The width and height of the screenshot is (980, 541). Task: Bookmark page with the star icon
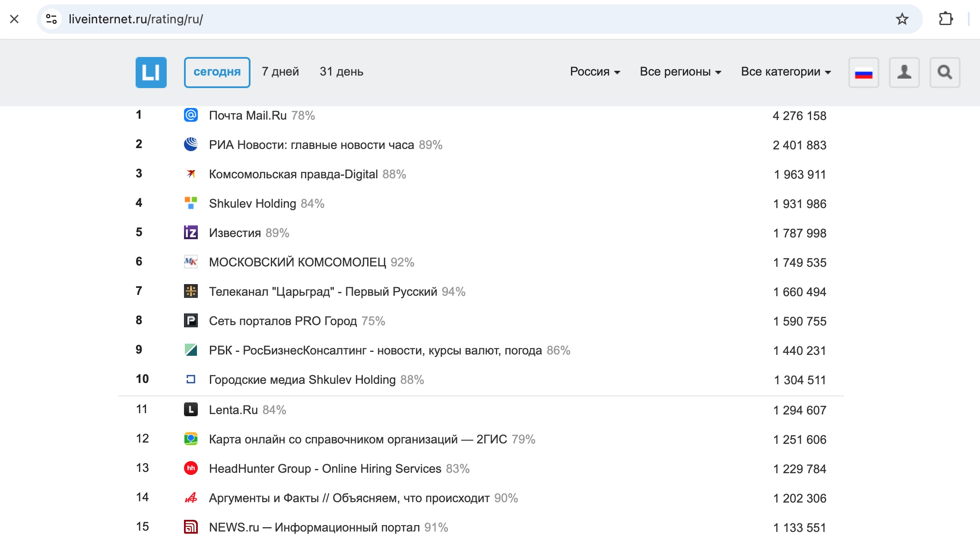click(x=902, y=19)
